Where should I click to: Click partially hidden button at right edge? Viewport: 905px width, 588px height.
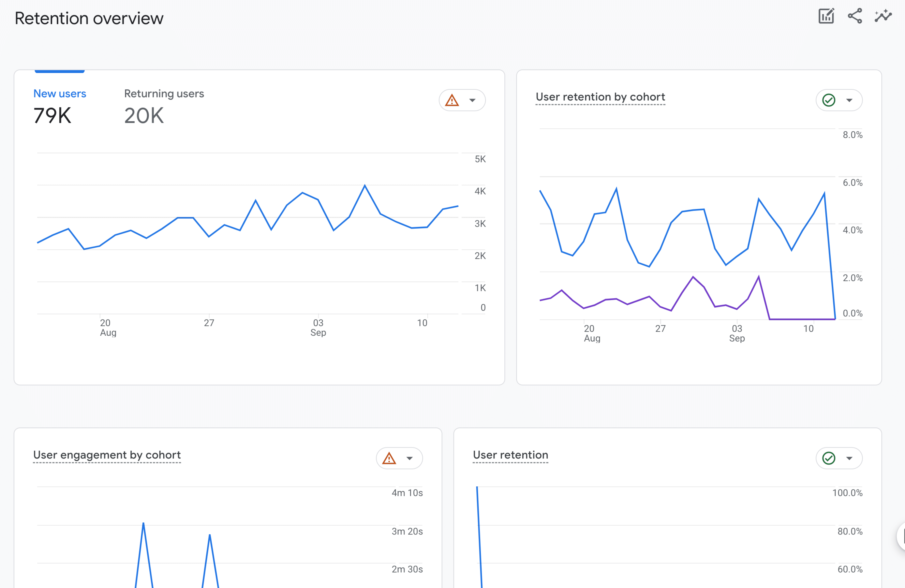click(x=902, y=536)
